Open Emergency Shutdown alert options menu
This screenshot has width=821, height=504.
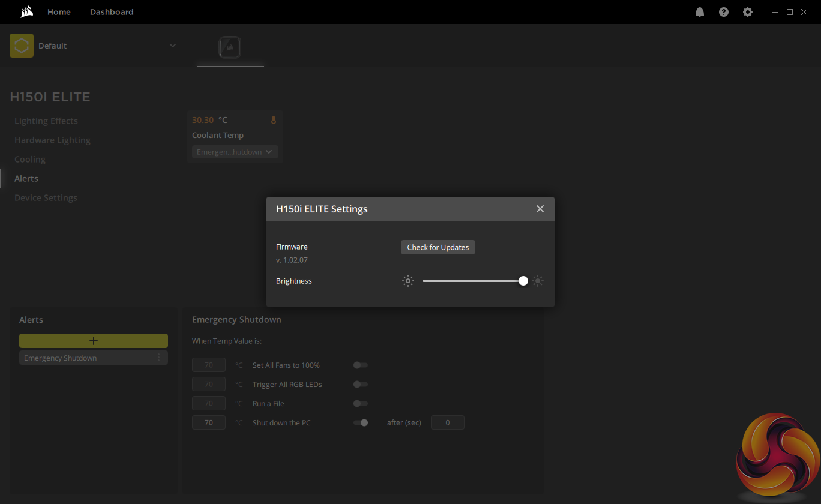(x=159, y=358)
